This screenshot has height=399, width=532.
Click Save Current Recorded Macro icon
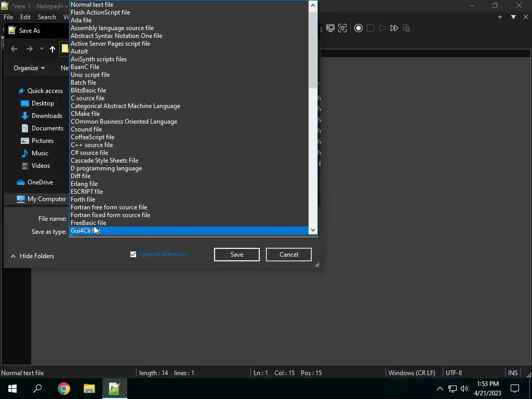tap(406, 28)
